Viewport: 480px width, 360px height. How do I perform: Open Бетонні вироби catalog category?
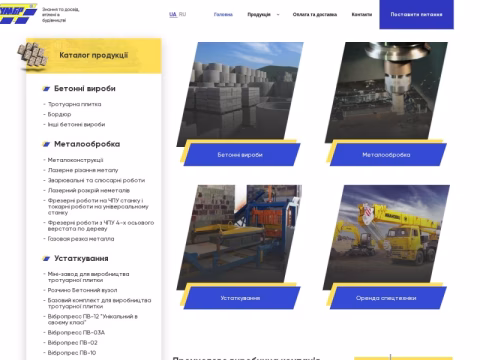click(x=85, y=89)
